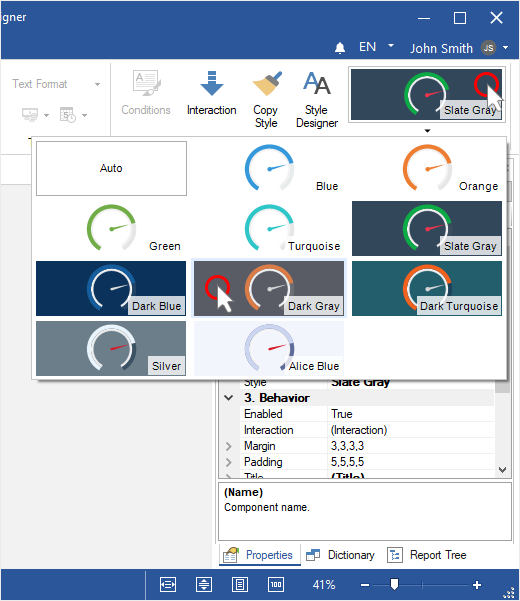The image size is (520, 601).
Task: Switch to the Dictionary tab
Action: 340,555
